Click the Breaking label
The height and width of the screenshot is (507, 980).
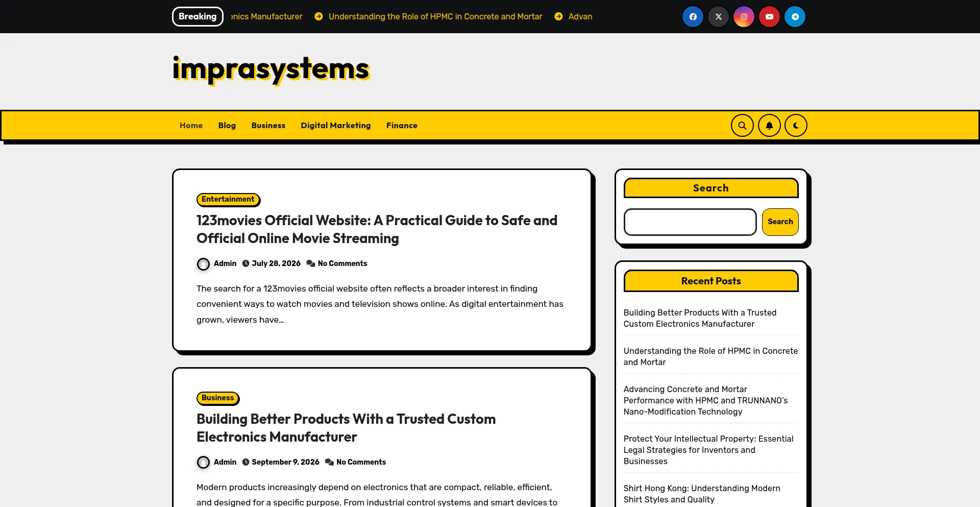(x=198, y=17)
